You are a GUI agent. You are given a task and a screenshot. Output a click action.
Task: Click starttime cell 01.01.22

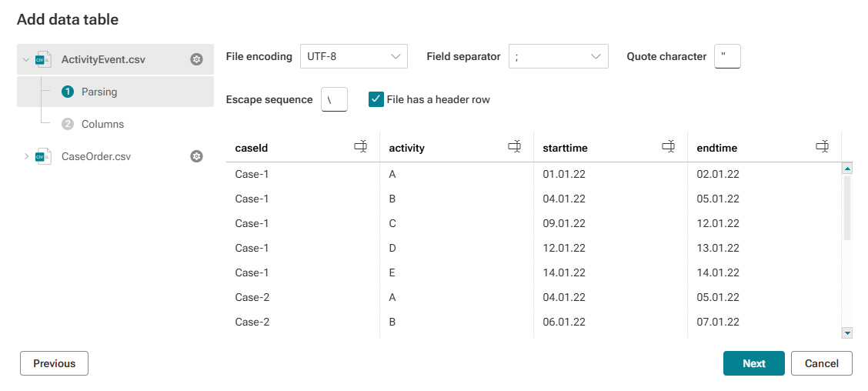[564, 174]
